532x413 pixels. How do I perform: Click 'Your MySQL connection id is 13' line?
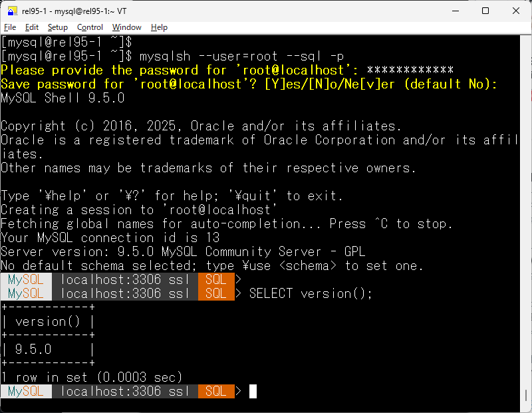[110, 237]
